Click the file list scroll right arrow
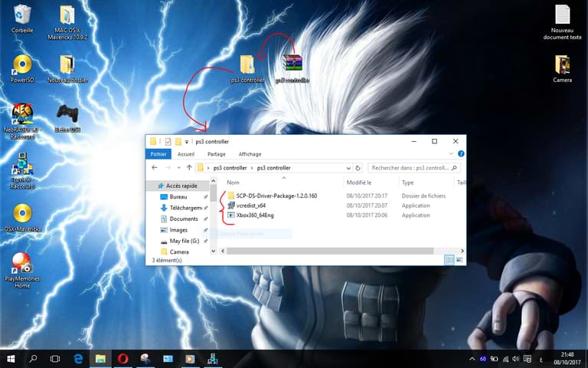Screen dimensions: 588x368 (x=462, y=251)
